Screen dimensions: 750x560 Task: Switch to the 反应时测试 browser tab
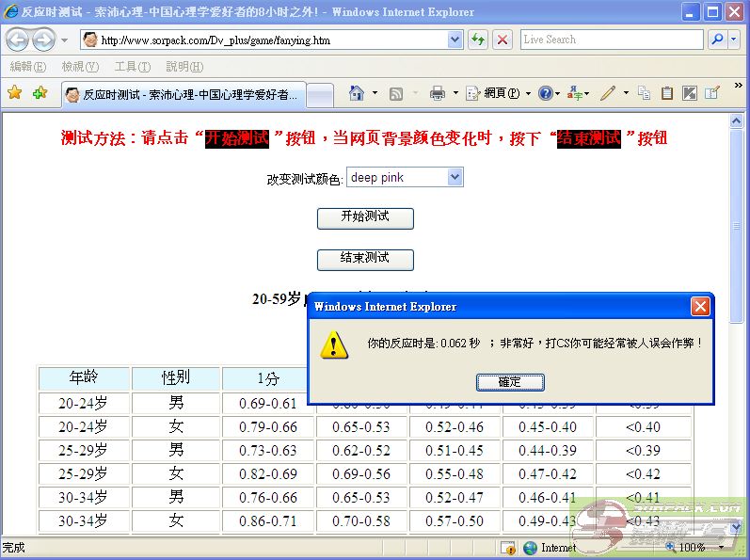[x=184, y=94]
